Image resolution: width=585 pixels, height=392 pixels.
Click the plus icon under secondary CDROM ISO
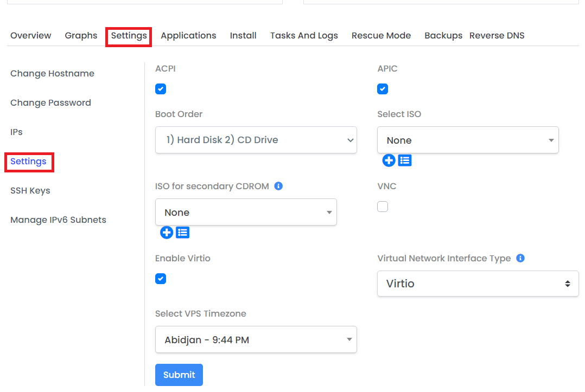[x=167, y=233]
